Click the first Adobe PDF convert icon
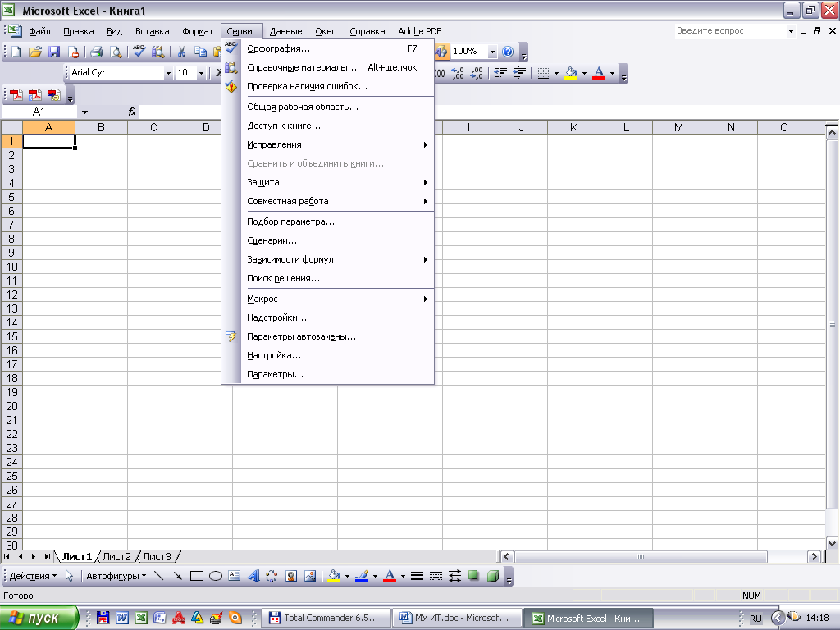Screen dimensions: 840x630 tap(16, 95)
